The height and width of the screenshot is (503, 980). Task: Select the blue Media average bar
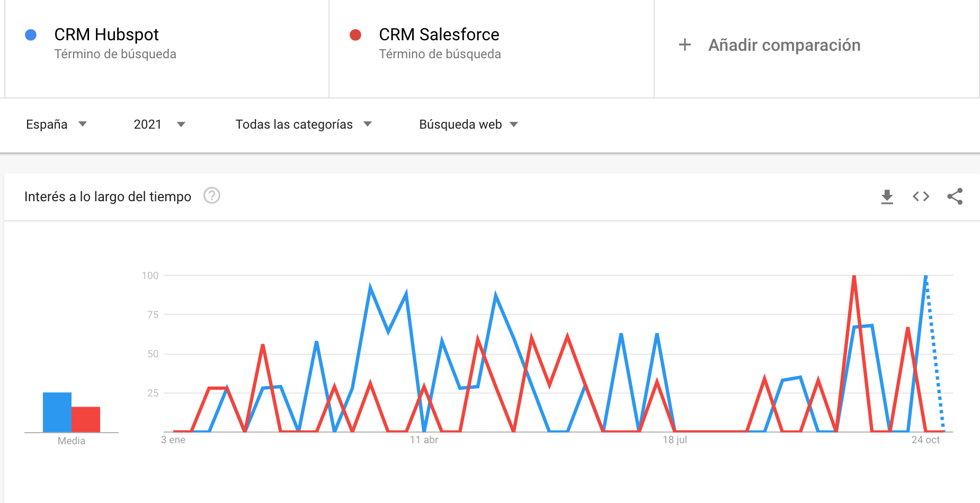tap(57, 412)
